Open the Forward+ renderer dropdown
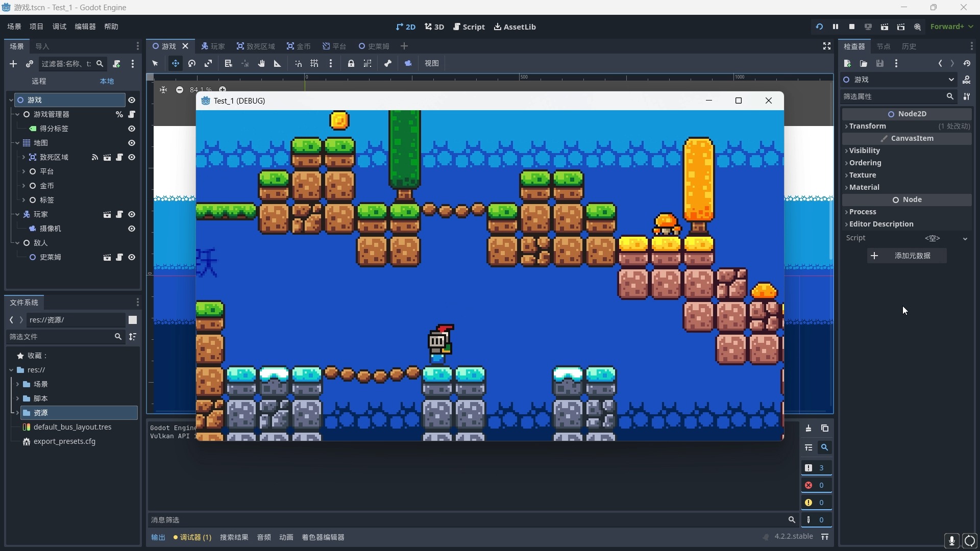The image size is (980, 551). [951, 27]
